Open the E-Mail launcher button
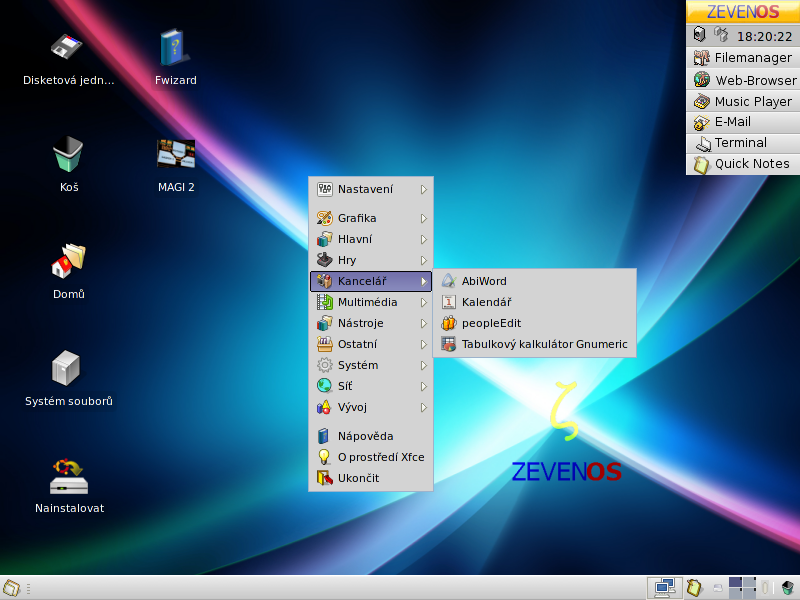The image size is (800, 600). [x=743, y=122]
